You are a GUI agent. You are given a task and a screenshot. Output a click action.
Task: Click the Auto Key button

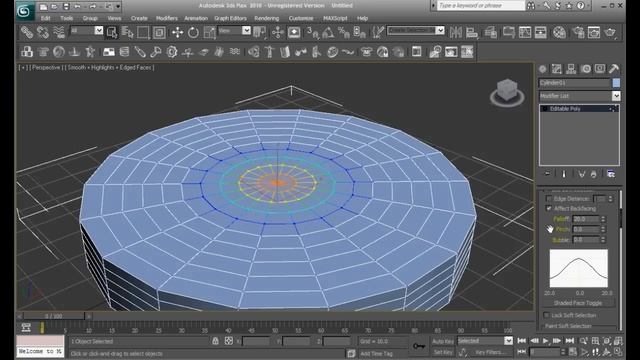click(443, 341)
